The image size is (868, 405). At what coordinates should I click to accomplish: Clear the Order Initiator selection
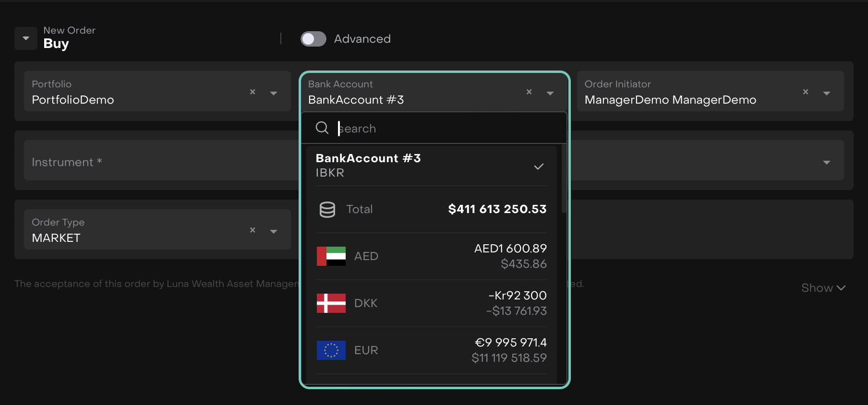pos(806,92)
